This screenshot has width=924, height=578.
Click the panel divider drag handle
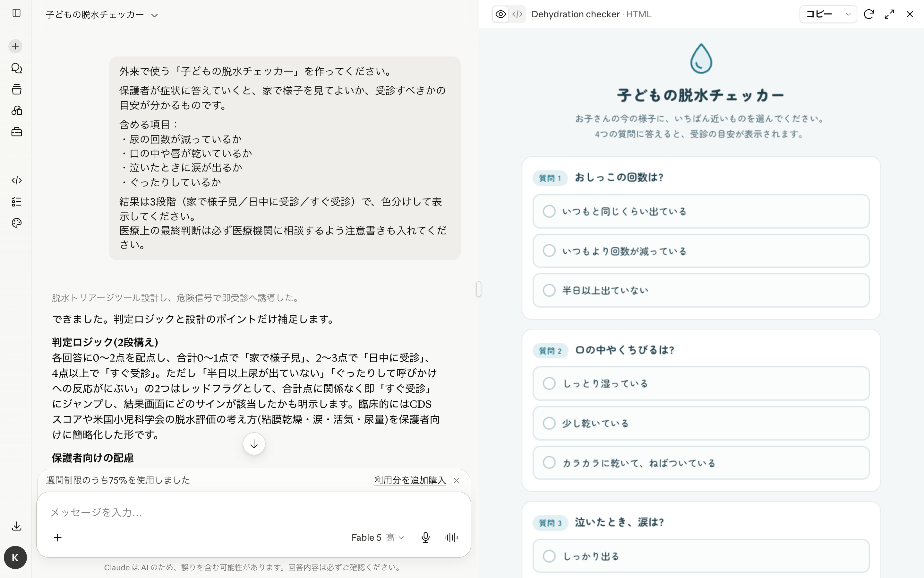[479, 289]
